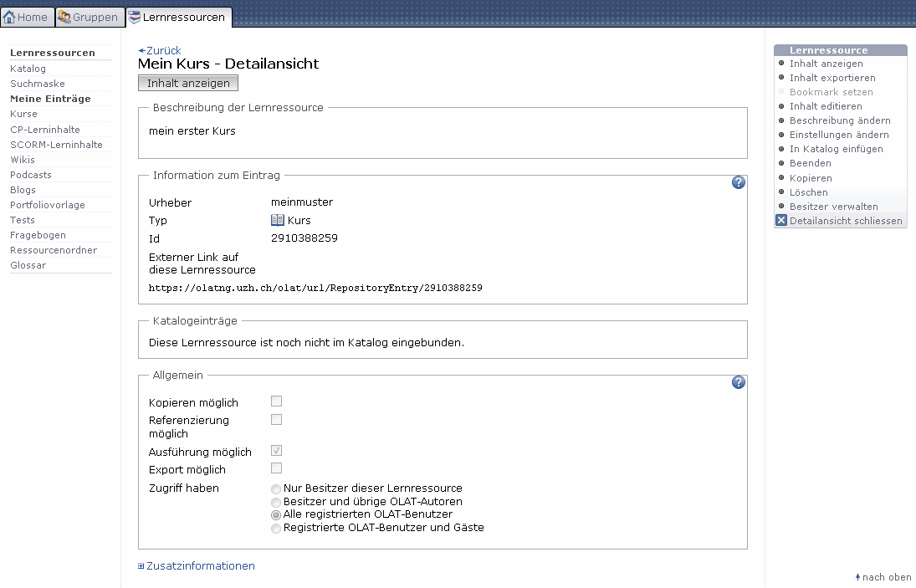Open help icon in Allgemein section

tap(738, 382)
